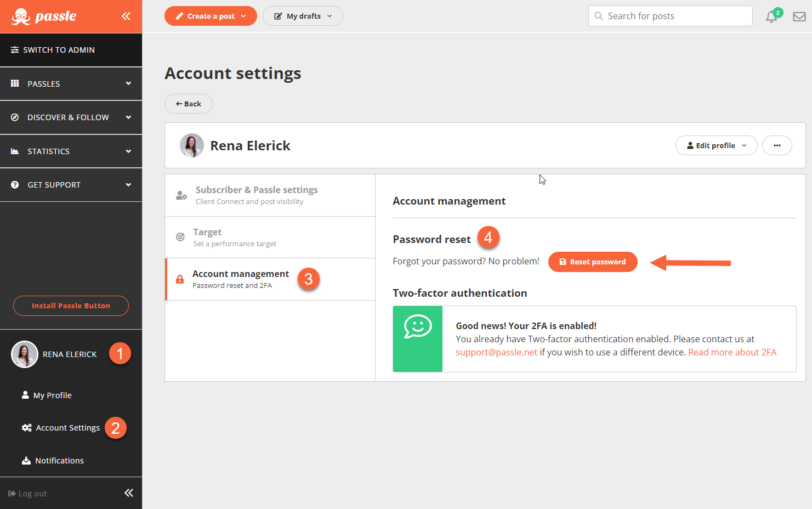The height and width of the screenshot is (509, 812).
Task: Click the search magnifier icon
Action: [x=599, y=16]
